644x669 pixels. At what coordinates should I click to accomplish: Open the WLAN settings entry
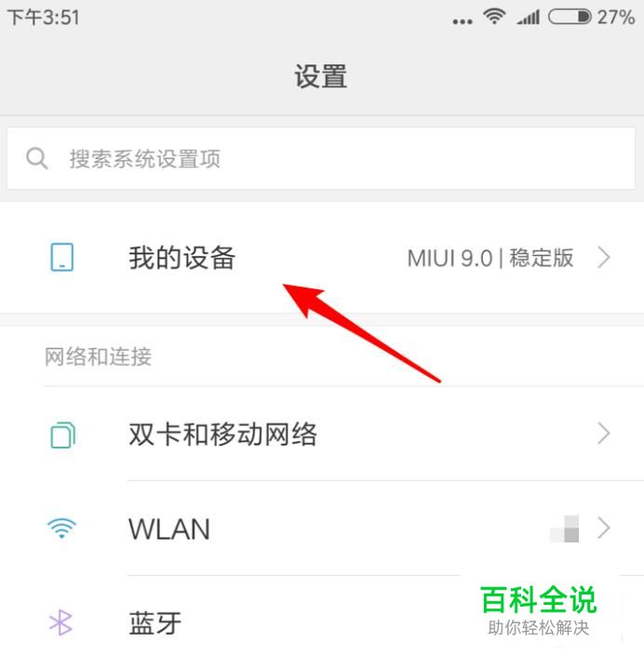tap(322, 529)
